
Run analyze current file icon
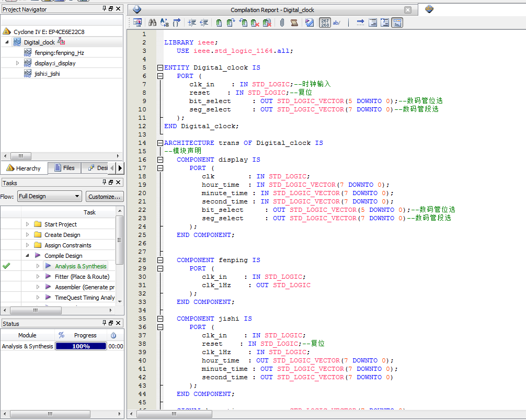[x=310, y=22]
